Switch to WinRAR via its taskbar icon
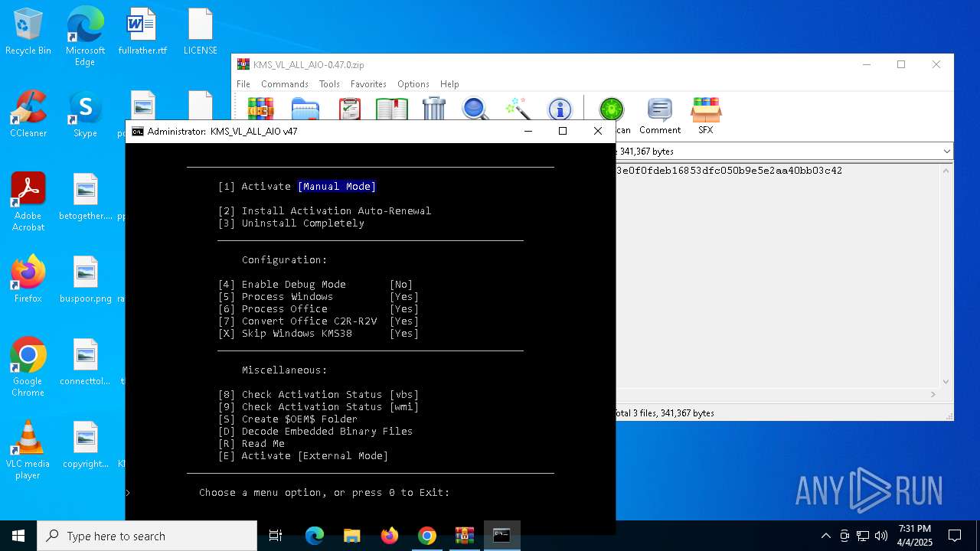Screen dimensions: 980x551 (x=465, y=536)
